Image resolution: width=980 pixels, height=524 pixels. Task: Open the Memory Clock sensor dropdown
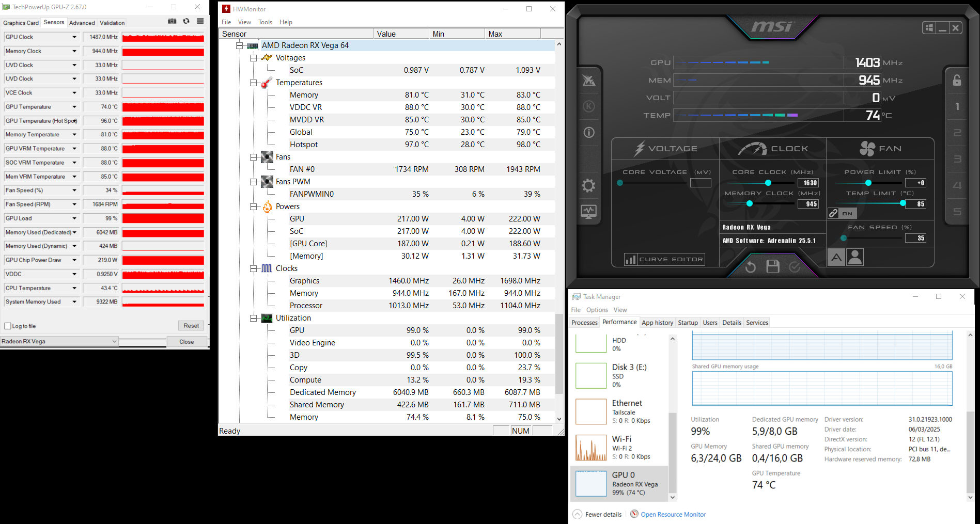(x=74, y=51)
